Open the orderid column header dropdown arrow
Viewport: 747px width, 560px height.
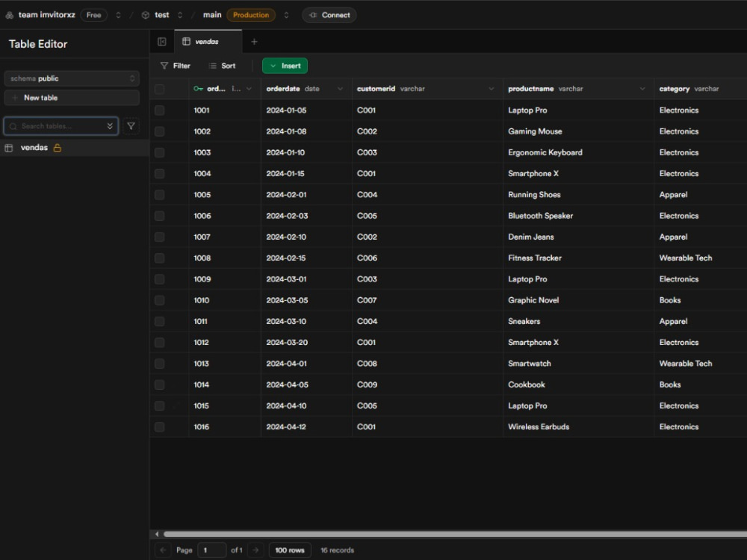point(249,89)
